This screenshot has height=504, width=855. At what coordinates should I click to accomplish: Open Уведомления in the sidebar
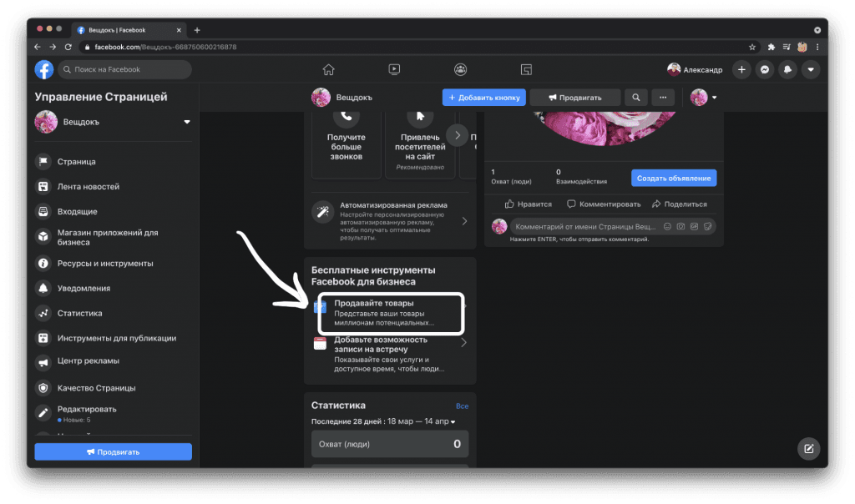point(114,288)
